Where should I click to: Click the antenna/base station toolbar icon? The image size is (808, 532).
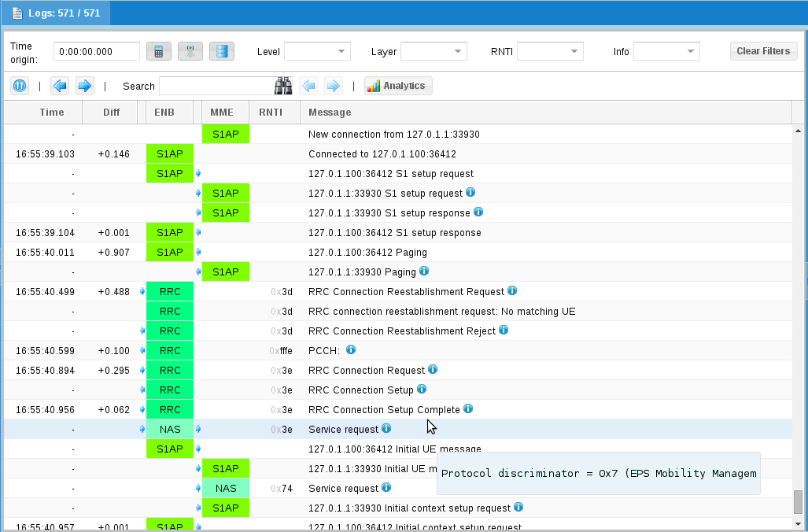point(189,50)
